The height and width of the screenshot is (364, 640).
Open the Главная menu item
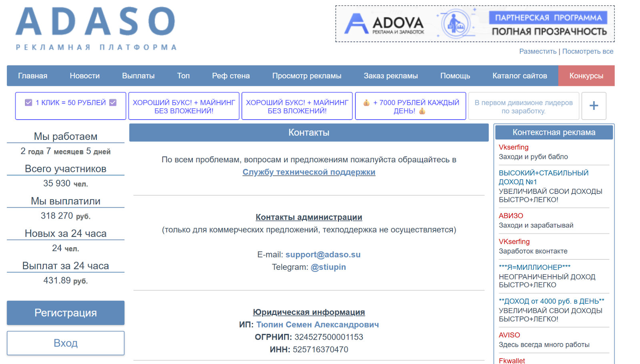point(32,76)
